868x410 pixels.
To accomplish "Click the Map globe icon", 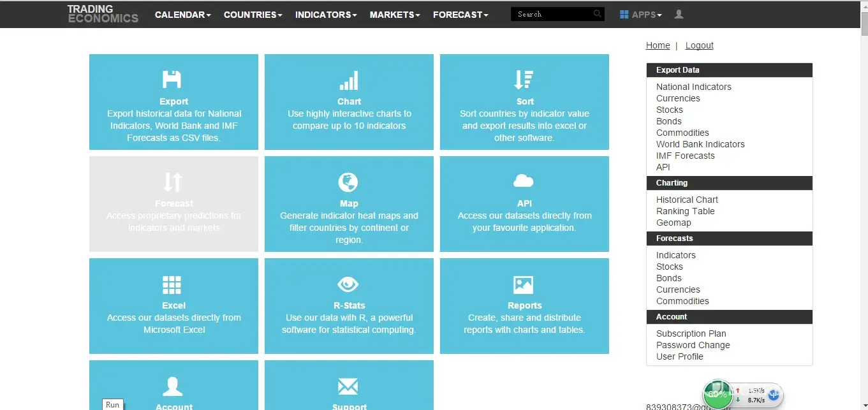I will coord(348,182).
